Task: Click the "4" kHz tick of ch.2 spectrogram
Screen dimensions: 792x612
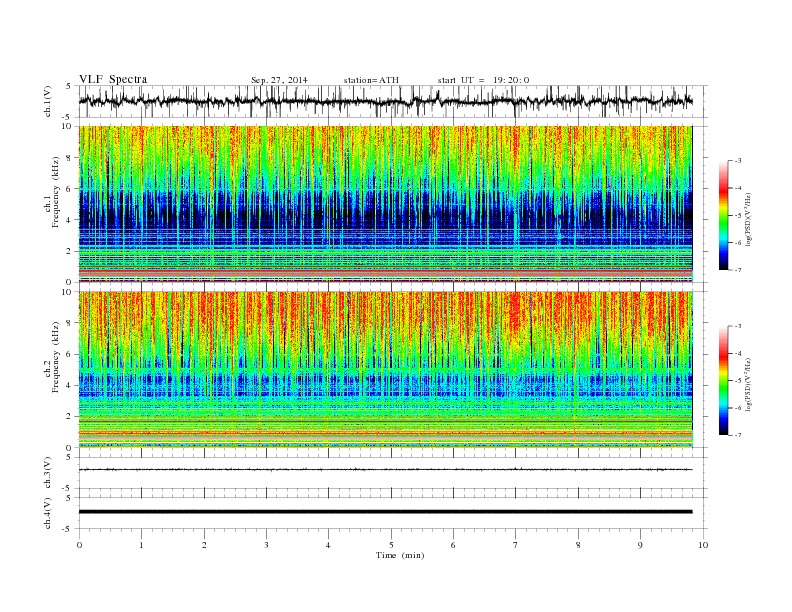Action: tap(70, 385)
